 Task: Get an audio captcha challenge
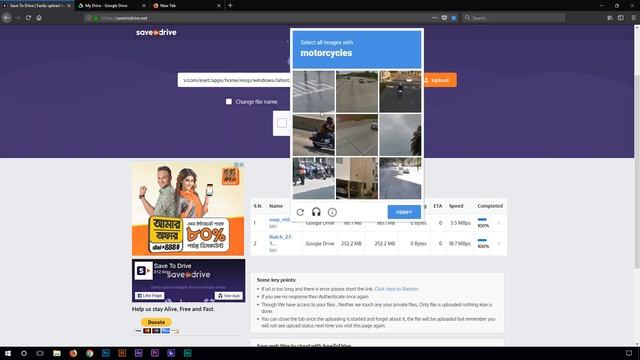click(x=316, y=212)
